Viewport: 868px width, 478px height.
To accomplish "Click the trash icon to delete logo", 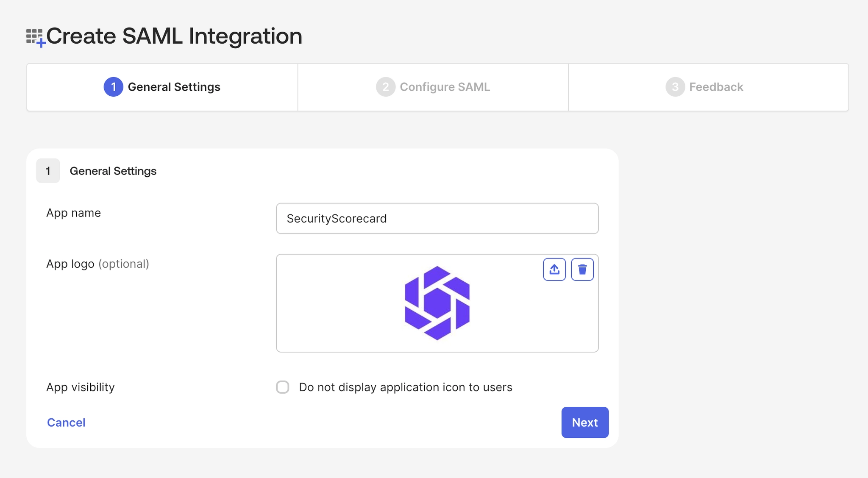I will point(582,270).
